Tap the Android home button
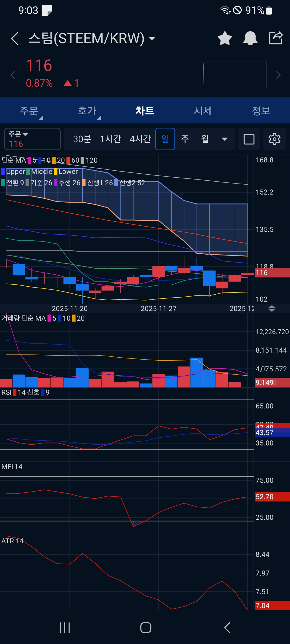 click(146, 628)
